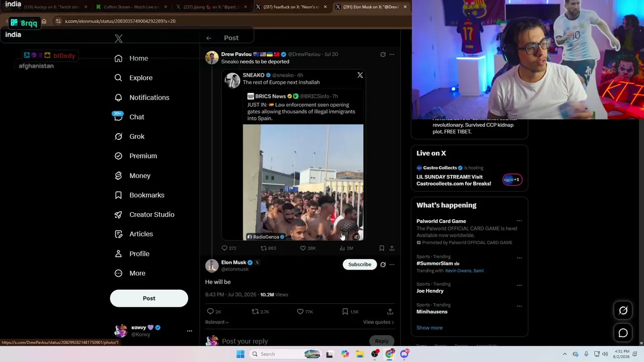The height and width of the screenshot is (362, 644).
Task: Open the Notifications bell
Action: [x=141, y=98]
